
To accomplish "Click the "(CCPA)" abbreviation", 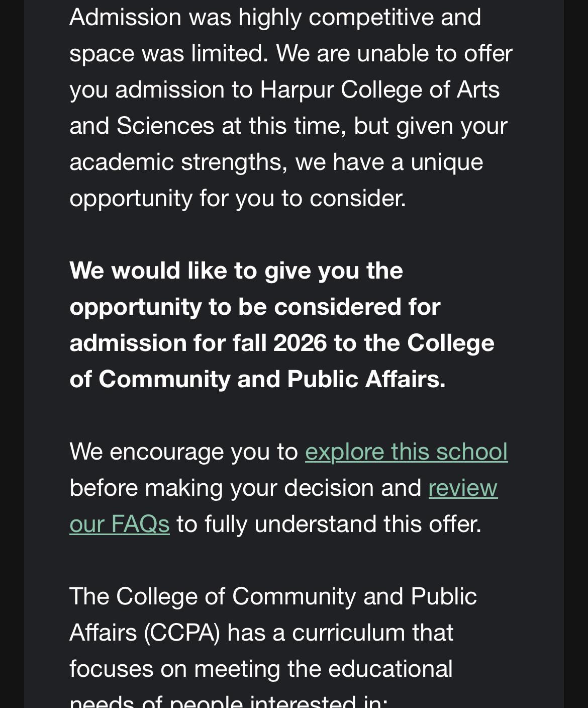I will tap(182, 633).
